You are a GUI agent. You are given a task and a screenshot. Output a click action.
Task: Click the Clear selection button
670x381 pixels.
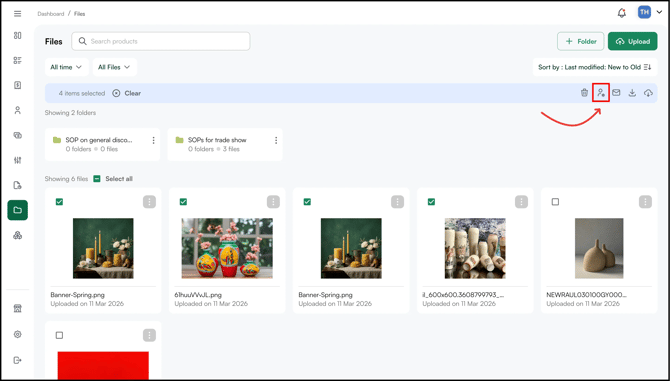(x=126, y=93)
